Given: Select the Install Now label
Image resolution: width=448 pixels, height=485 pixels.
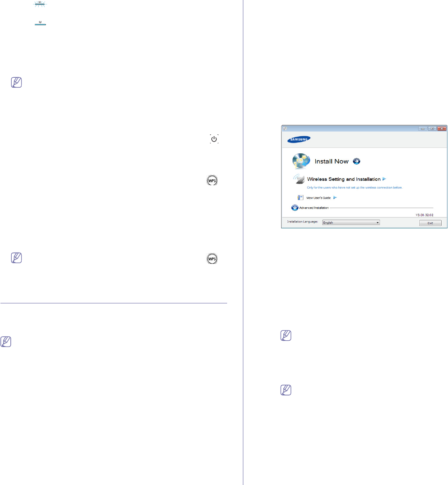Looking at the screenshot, I should (x=332, y=161).
